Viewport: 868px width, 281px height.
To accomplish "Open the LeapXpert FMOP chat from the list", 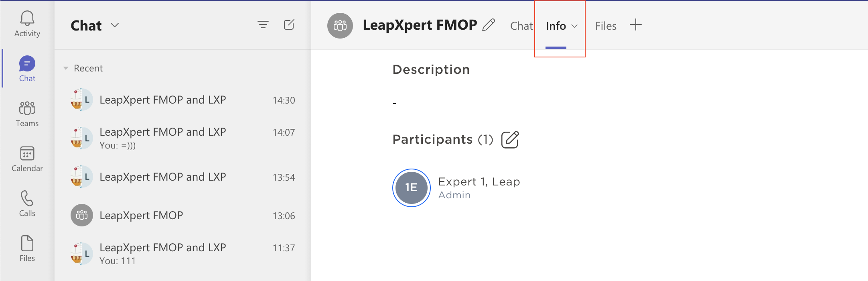I will pos(142,216).
